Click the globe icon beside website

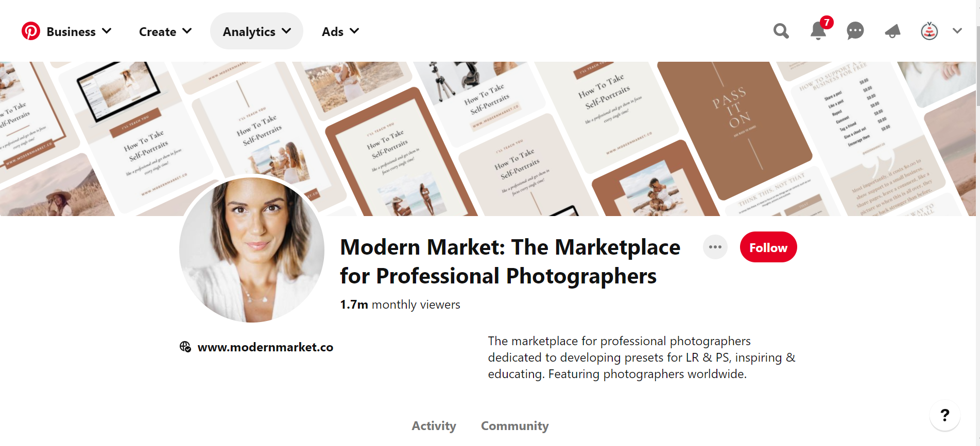tap(185, 347)
